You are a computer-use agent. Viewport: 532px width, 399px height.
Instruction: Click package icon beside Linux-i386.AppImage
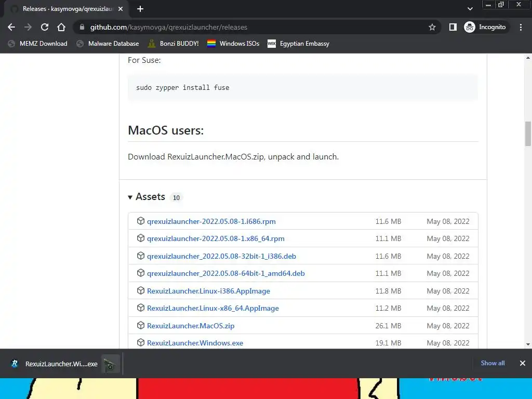140,291
